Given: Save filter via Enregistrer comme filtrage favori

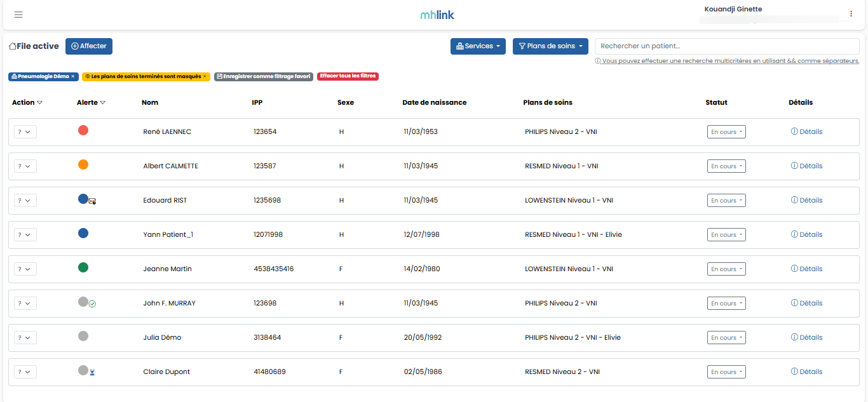Looking at the screenshot, I should pyautogui.click(x=263, y=76).
